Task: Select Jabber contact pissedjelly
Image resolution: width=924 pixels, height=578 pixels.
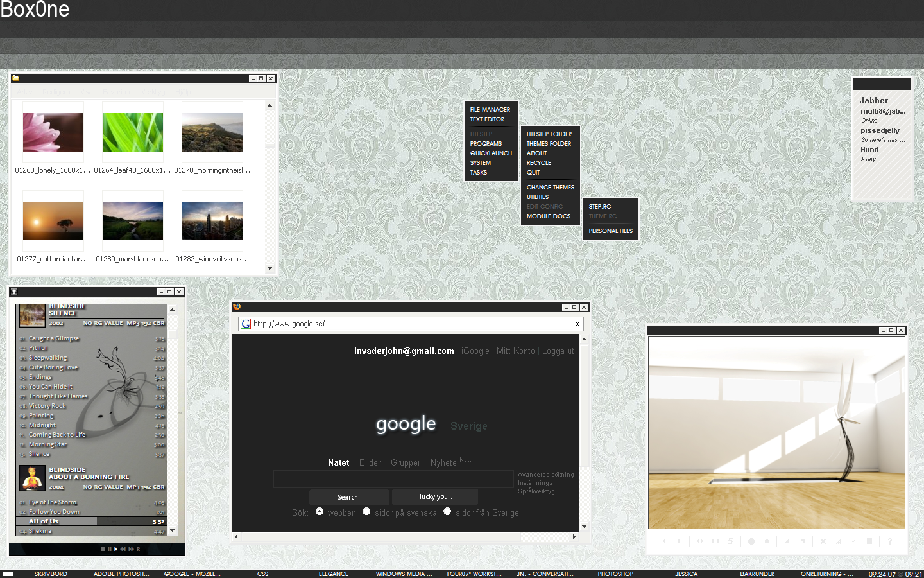Action: [880, 130]
